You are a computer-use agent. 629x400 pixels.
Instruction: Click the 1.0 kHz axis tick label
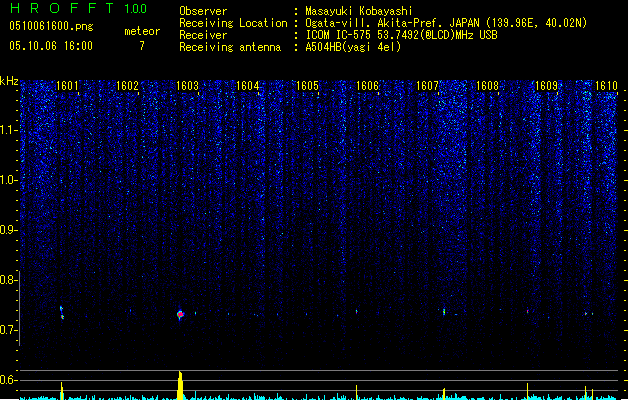click(9, 180)
